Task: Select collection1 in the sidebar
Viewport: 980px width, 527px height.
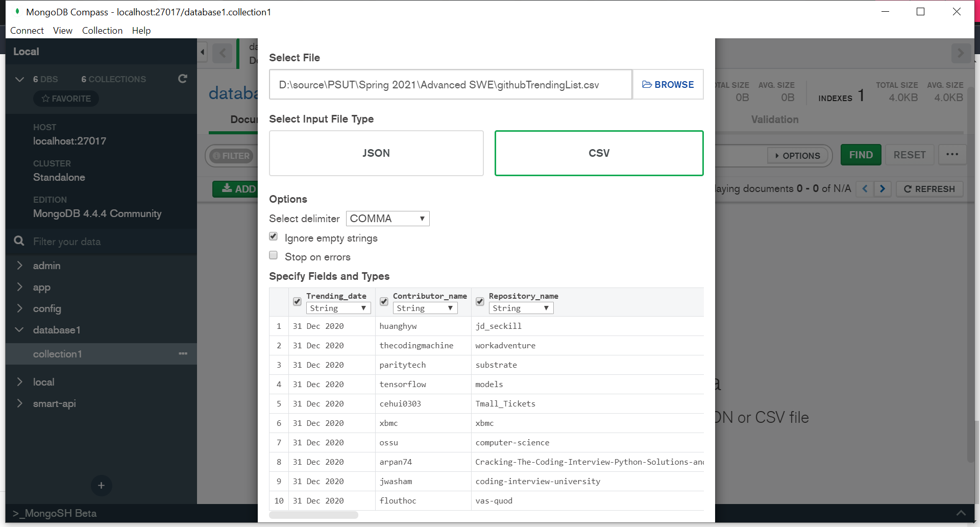Action: [x=101, y=353]
